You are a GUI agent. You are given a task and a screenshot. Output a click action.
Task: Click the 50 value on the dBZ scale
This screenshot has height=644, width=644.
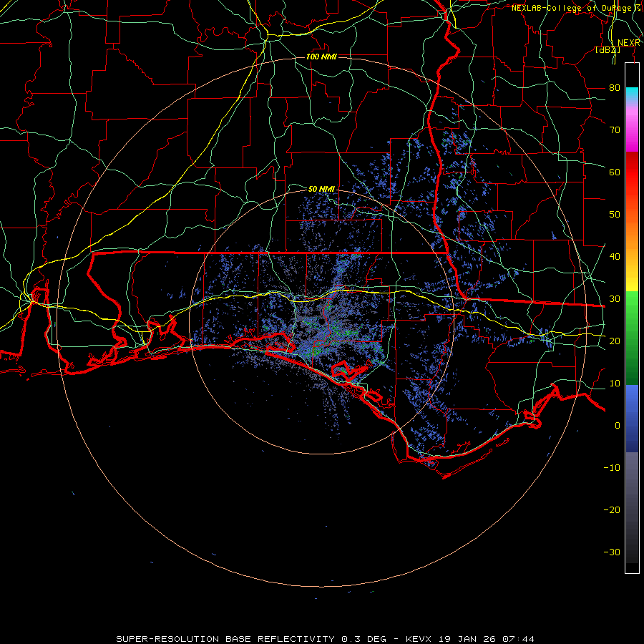[x=615, y=215]
